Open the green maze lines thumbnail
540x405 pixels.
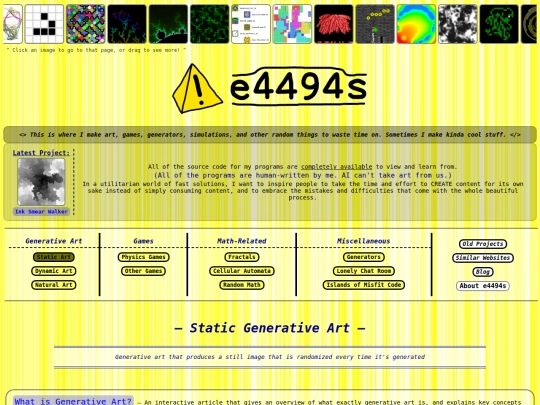pyautogui.click(x=209, y=24)
